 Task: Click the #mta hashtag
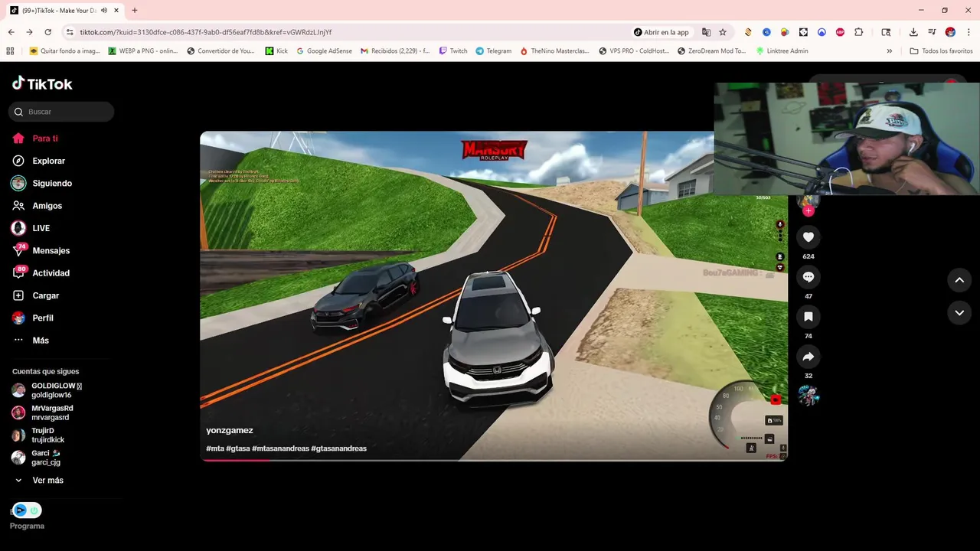(215, 448)
